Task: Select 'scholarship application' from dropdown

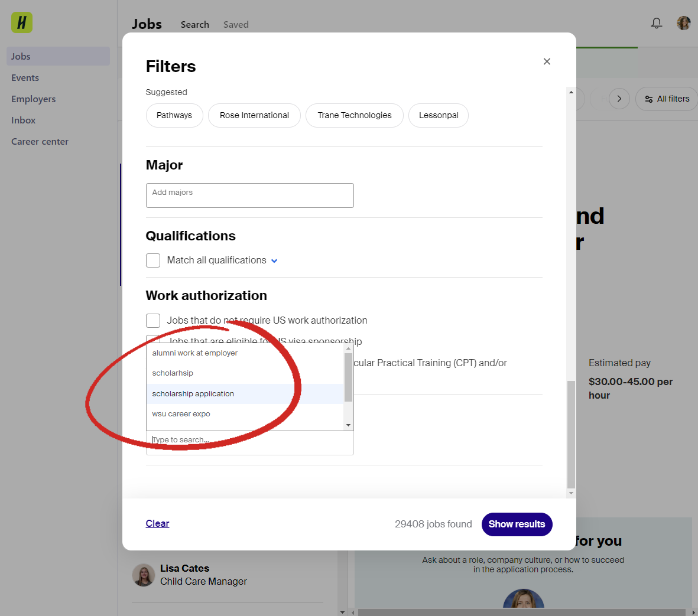Action: point(193,394)
